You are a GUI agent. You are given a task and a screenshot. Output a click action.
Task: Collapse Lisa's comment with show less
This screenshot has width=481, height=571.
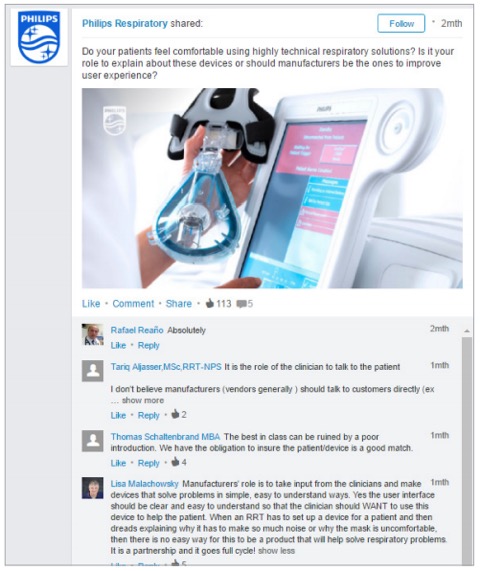(x=276, y=551)
